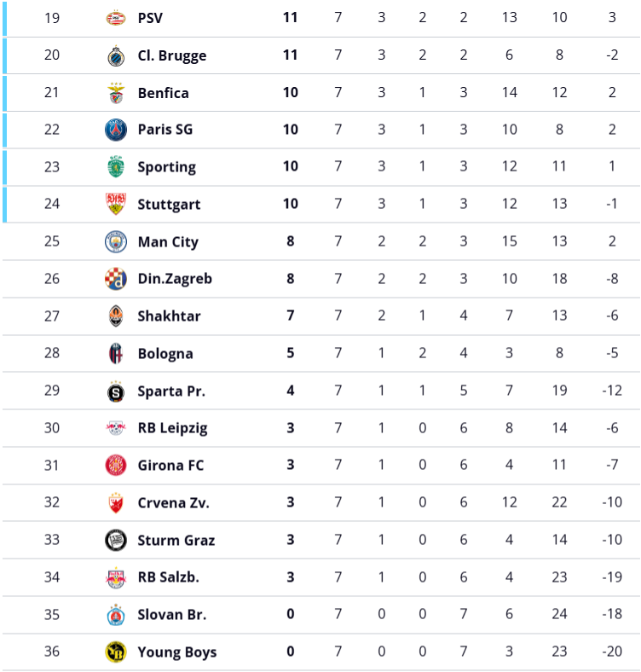641x672 pixels.
Task: Click the Paris SG crest icon
Action: (x=115, y=130)
